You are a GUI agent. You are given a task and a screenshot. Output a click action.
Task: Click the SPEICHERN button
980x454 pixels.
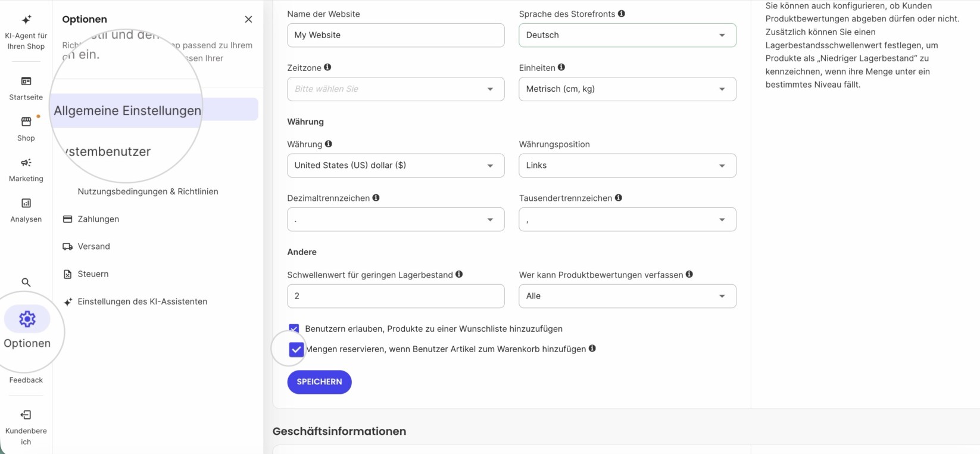pos(320,382)
